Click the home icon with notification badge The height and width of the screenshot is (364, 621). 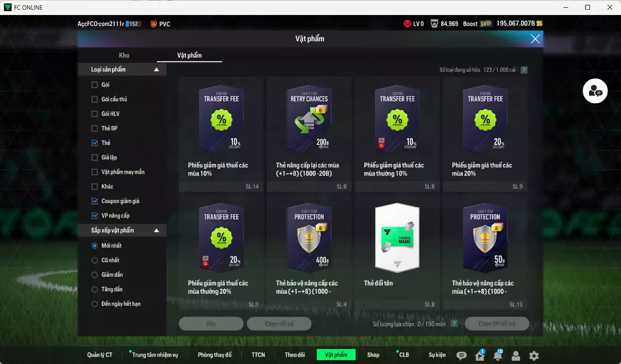click(480, 356)
